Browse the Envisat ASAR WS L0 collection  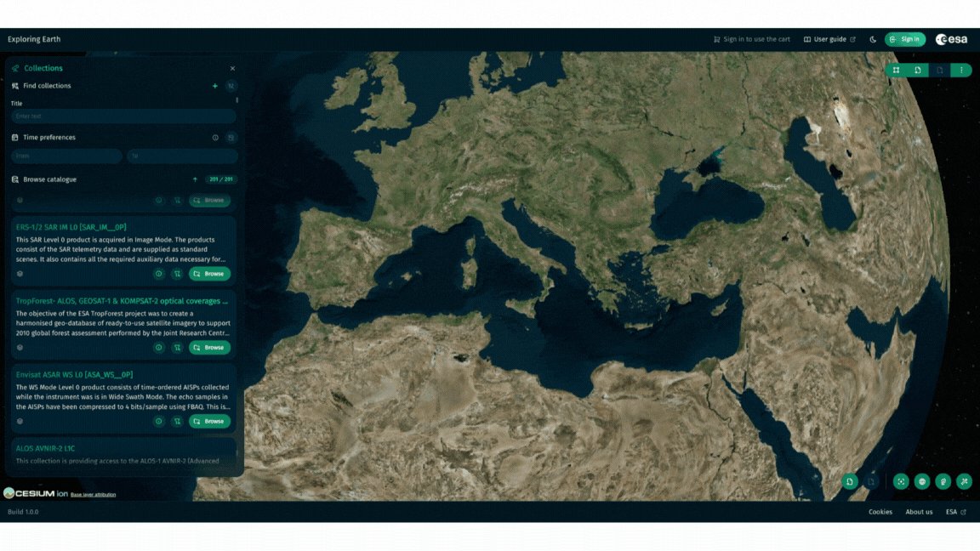209,421
